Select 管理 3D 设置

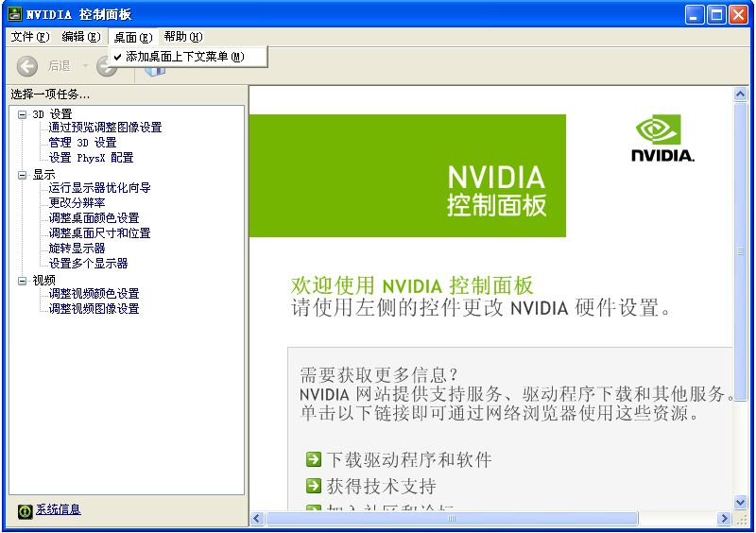(x=82, y=143)
